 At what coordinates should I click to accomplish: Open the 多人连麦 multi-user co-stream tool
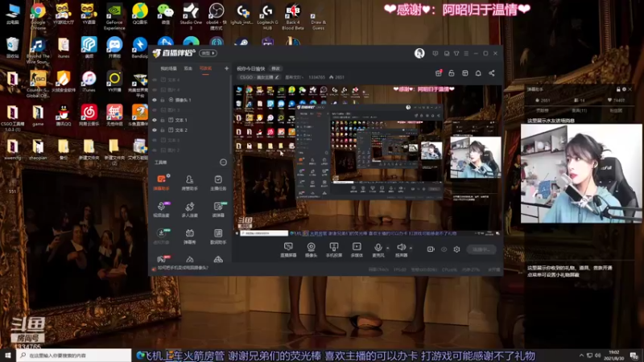click(x=189, y=209)
